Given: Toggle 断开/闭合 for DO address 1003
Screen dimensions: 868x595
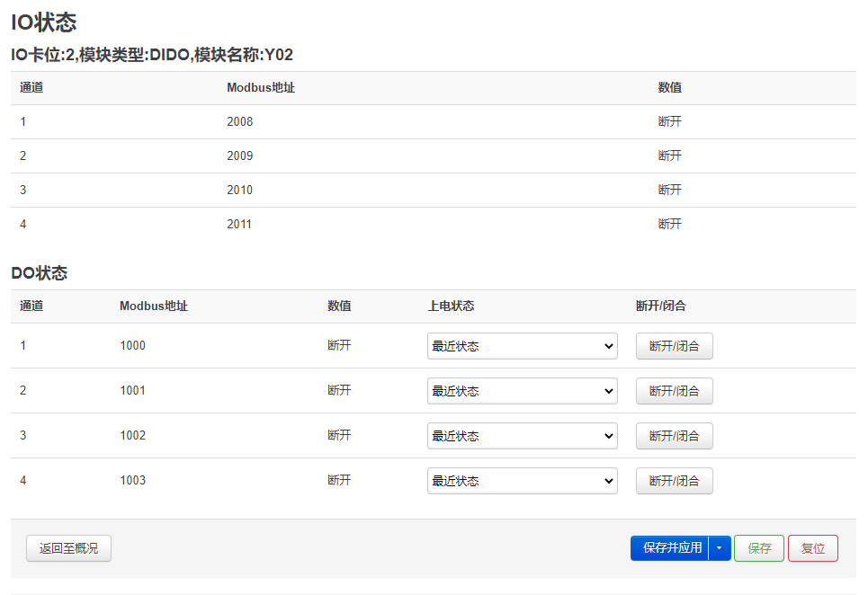Looking at the screenshot, I should (675, 481).
